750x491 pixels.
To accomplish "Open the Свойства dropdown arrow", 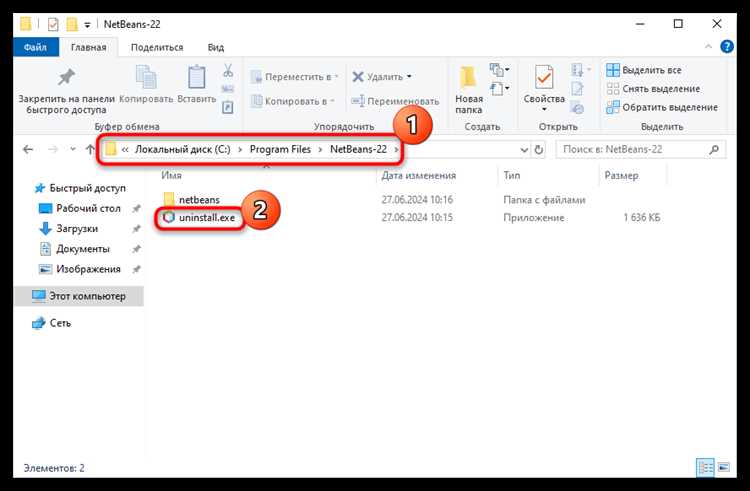I will click(x=544, y=109).
